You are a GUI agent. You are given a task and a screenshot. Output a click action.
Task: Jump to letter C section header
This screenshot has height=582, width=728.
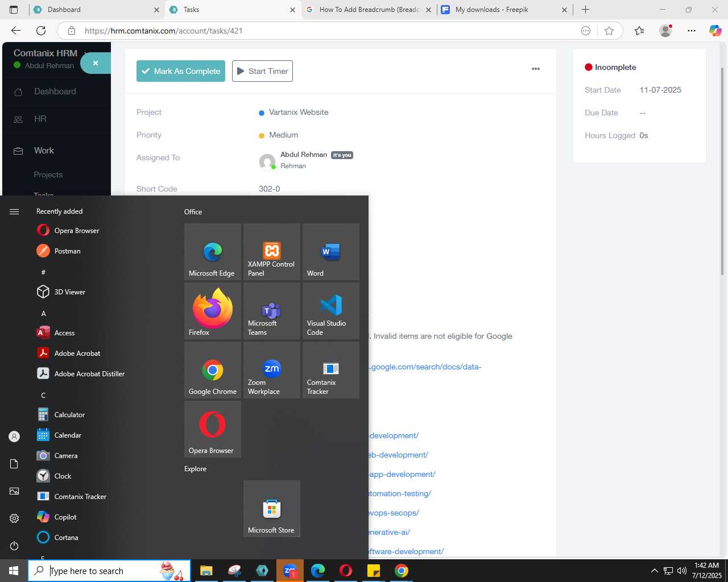[x=43, y=396]
